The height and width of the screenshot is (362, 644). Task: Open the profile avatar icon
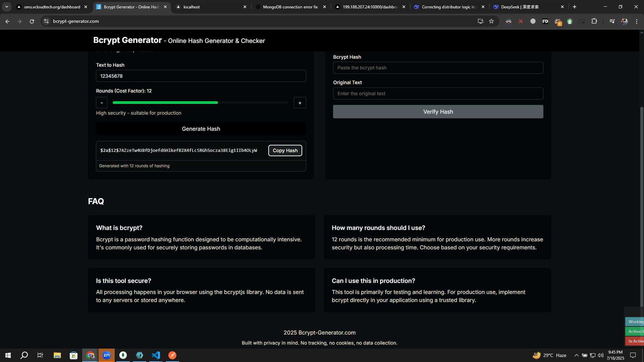tap(624, 21)
